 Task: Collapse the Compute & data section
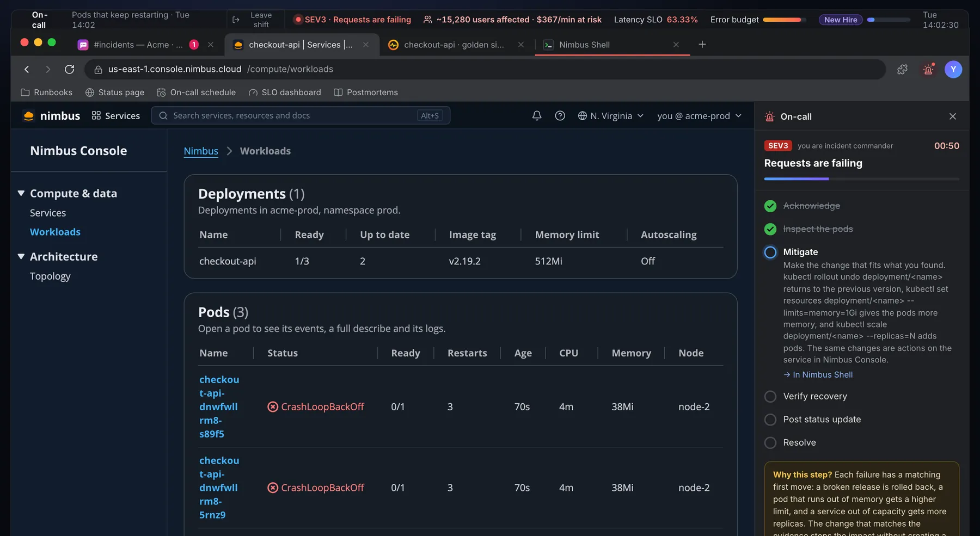click(x=21, y=193)
